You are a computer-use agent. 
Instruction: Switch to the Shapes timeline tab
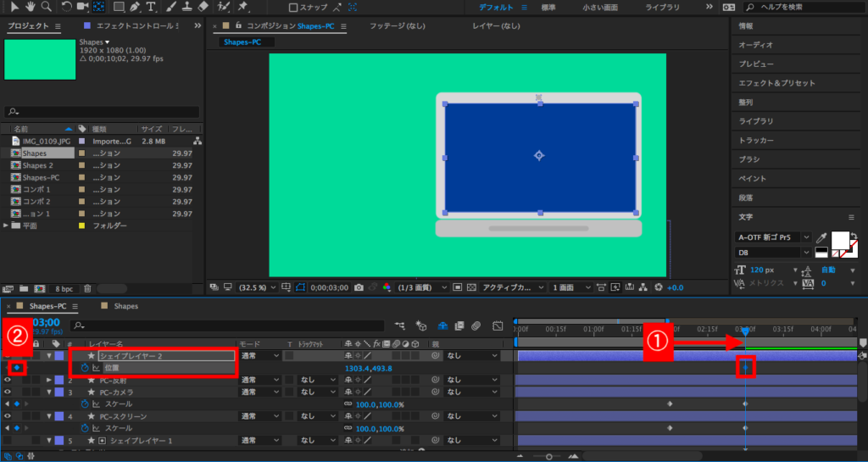pos(125,306)
